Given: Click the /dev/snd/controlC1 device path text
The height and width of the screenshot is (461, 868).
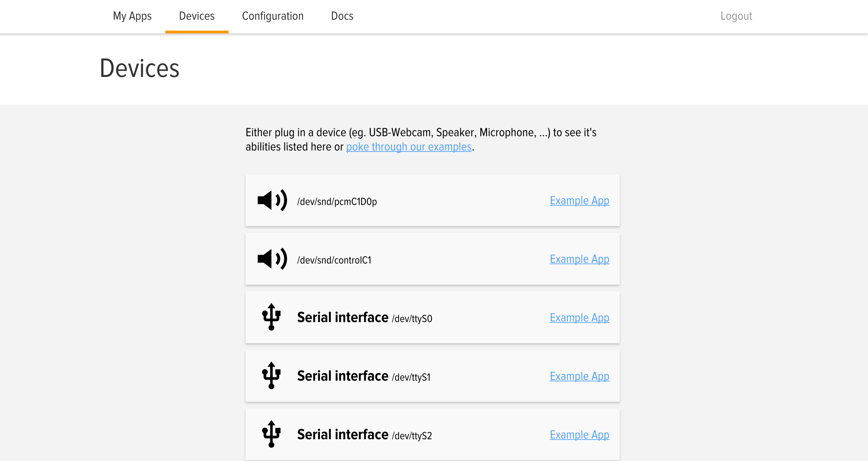Looking at the screenshot, I should coord(334,260).
